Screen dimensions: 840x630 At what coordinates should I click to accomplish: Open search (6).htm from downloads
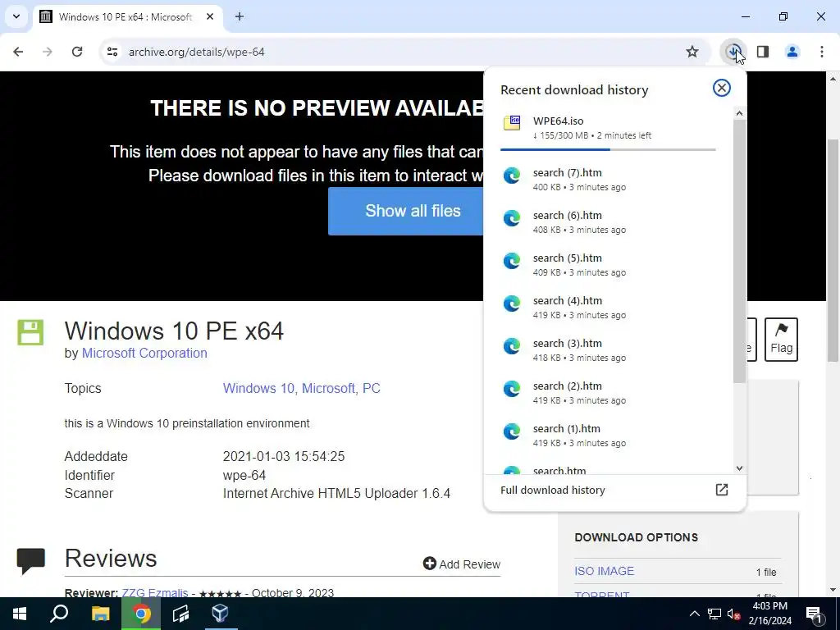[x=608, y=222]
